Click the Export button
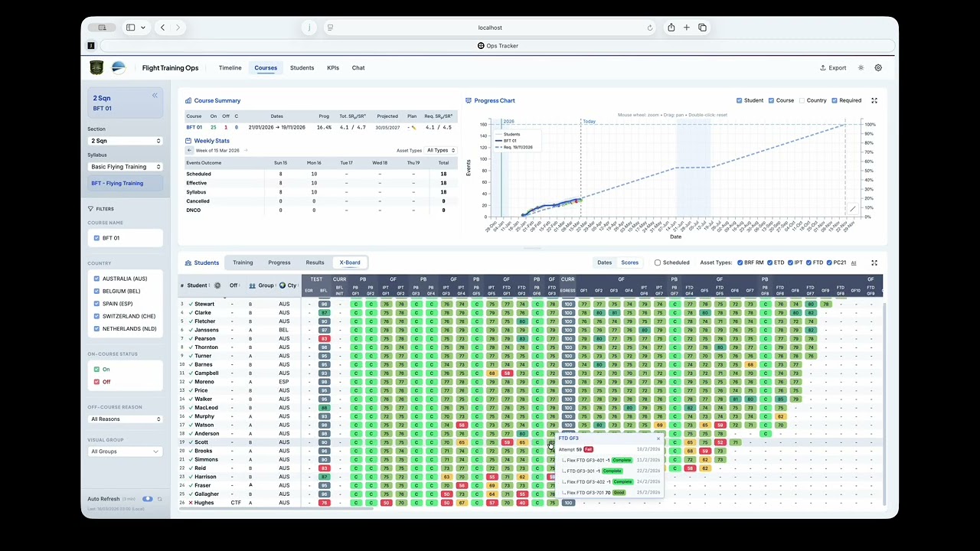The height and width of the screenshot is (551, 980). (x=833, y=68)
